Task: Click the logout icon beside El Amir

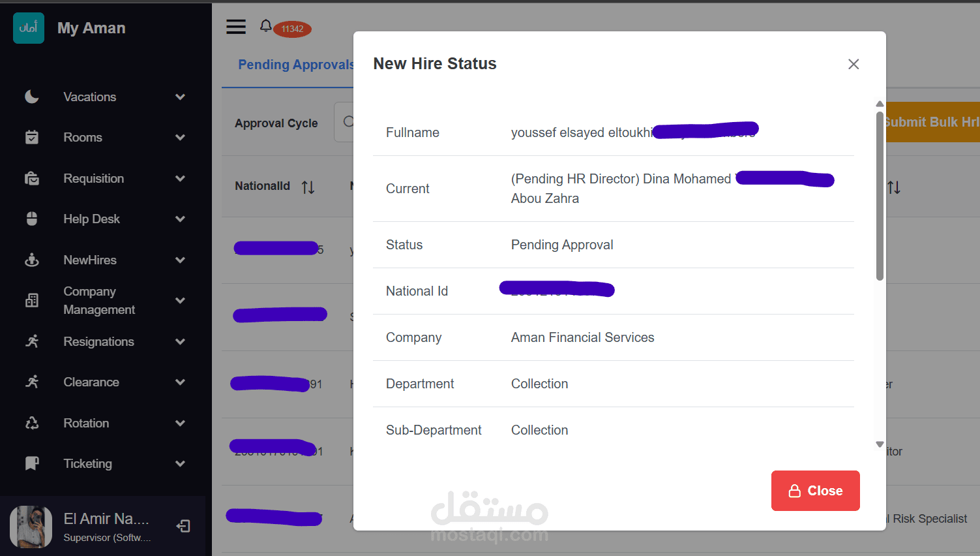Action: click(183, 526)
